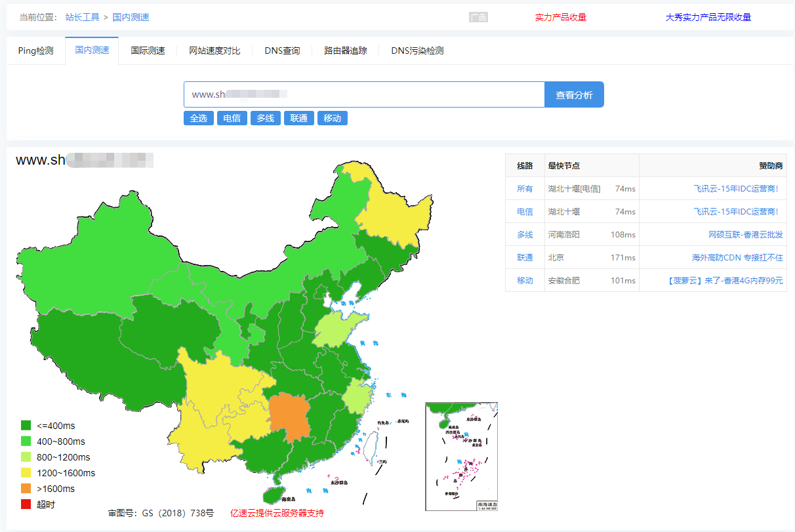
Task: Open the 海外高防CDN sponsor link
Action: [737, 258]
